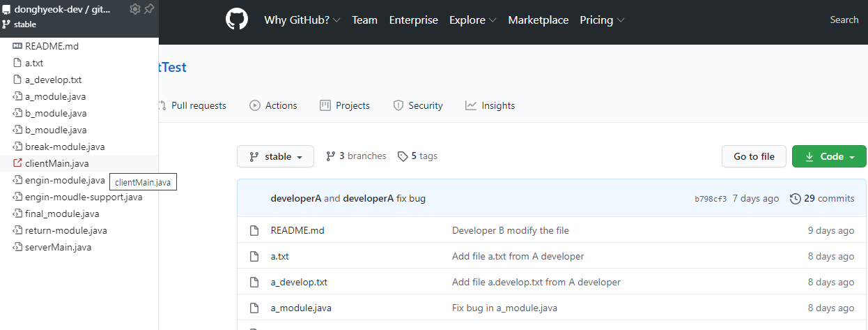Open commit 'Add file a.develop.txt from A developer'
Image resolution: width=868 pixels, height=330 pixels.
536,282
